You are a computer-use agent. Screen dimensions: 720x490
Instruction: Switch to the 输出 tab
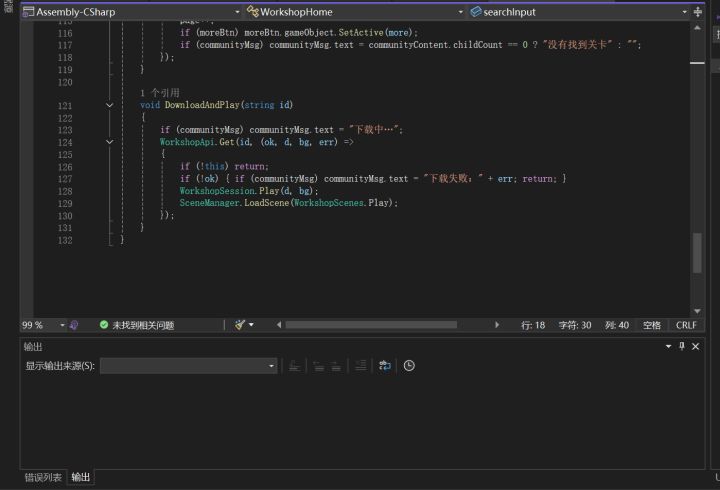pyautogui.click(x=81, y=477)
